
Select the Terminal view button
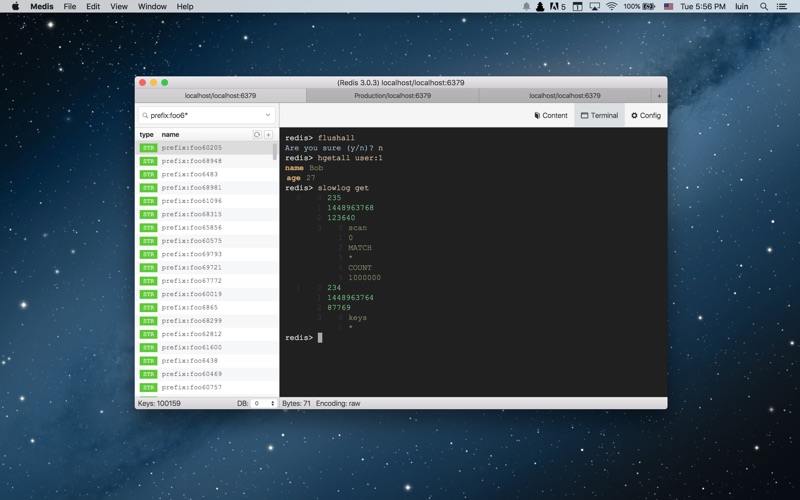[599, 115]
